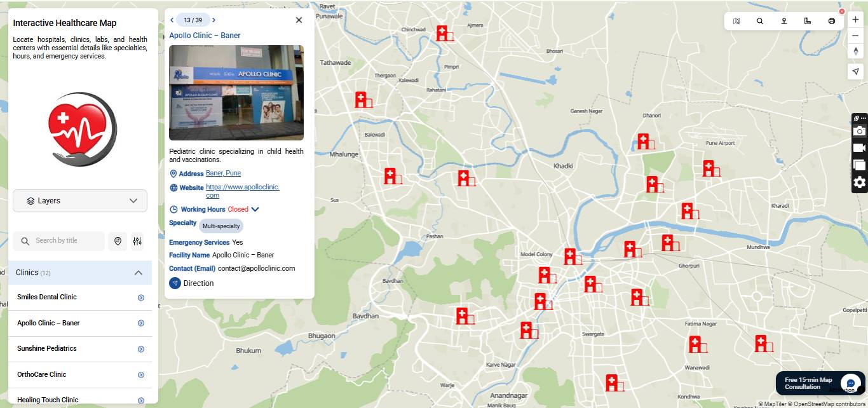Click the Direction button for Apollo Clinic
This screenshot has height=408, width=868.
pos(191,283)
